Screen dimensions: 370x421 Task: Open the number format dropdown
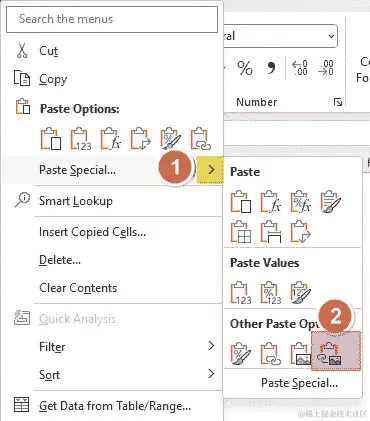331,36
